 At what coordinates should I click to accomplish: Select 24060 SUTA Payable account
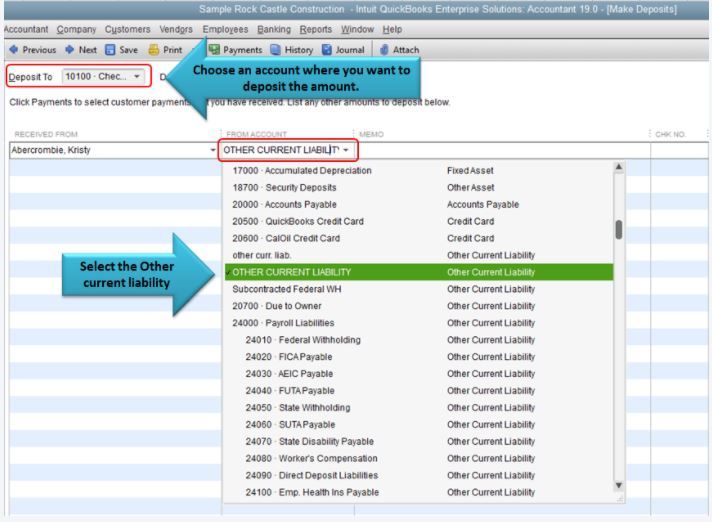(x=418, y=425)
